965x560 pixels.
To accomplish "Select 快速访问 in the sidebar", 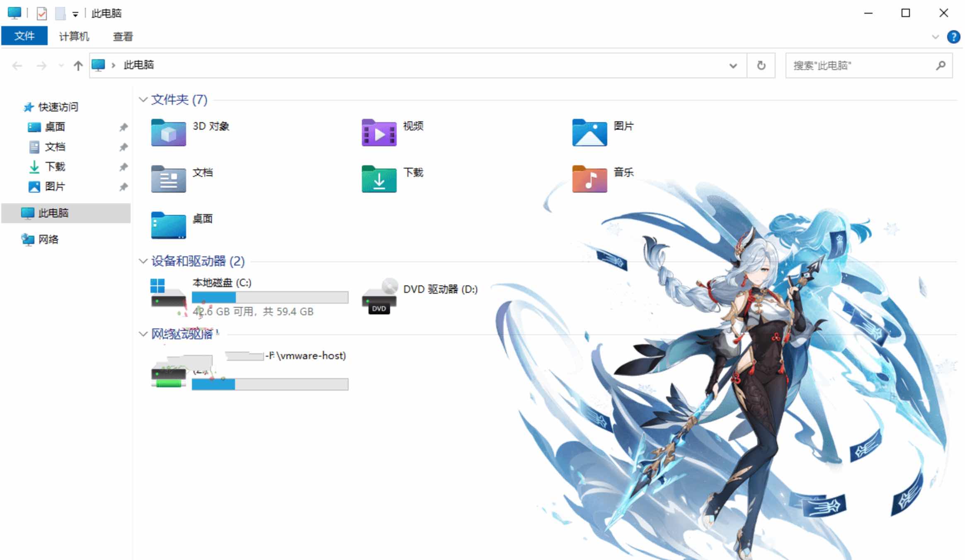I will (x=58, y=107).
